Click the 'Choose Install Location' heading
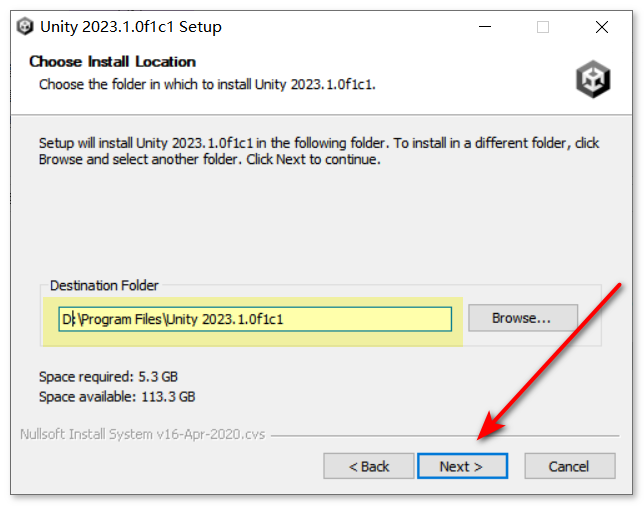 [x=113, y=62]
